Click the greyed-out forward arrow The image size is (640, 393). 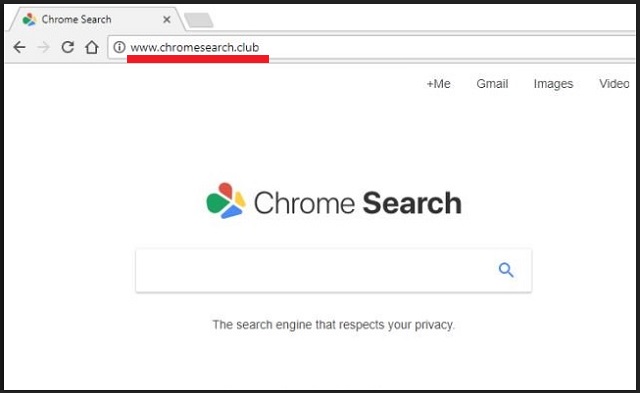[43, 47]
